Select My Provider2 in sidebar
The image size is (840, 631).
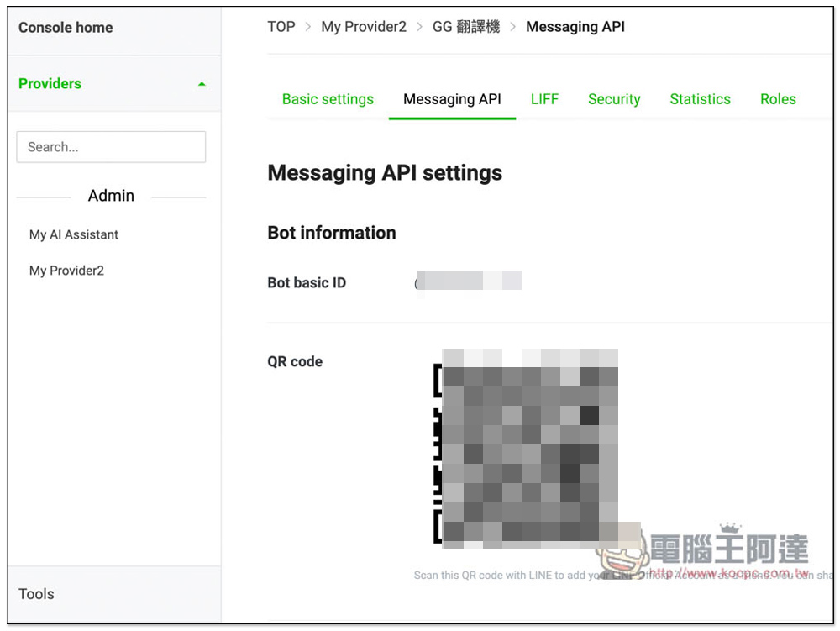pos(66,271)
